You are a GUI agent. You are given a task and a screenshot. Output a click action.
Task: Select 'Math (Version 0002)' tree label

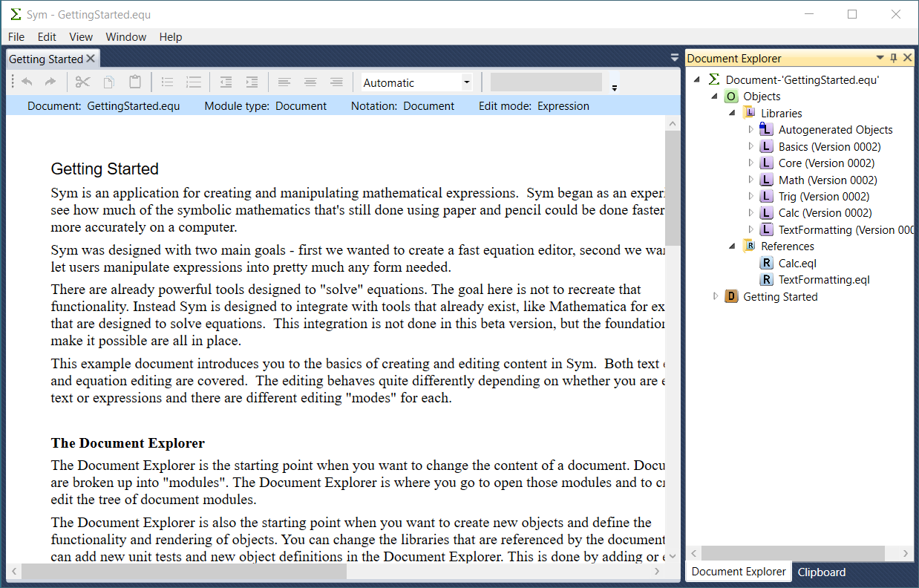coord(828,180)
